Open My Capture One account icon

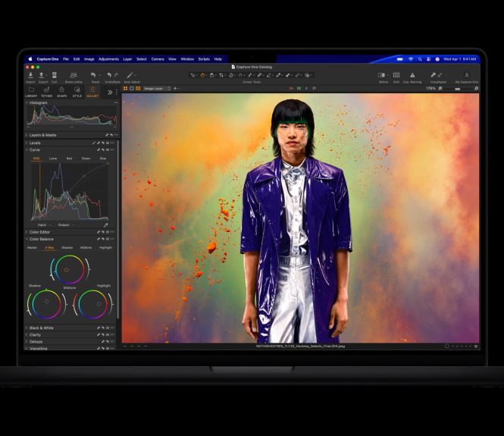click(466, 75)
